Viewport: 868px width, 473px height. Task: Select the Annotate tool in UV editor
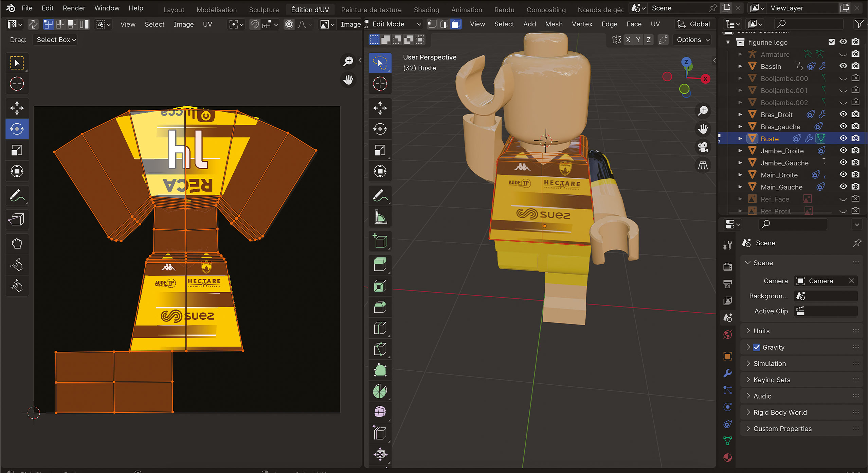[17, 196]
